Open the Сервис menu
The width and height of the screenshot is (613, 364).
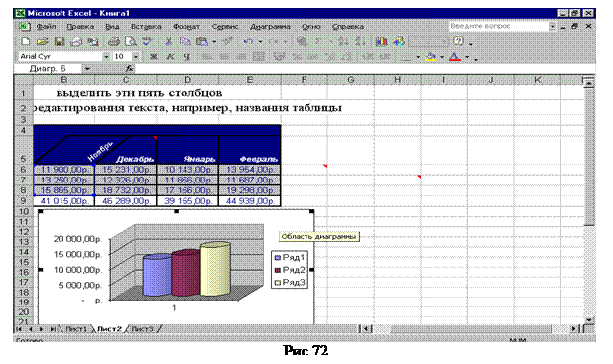[225, 27]
